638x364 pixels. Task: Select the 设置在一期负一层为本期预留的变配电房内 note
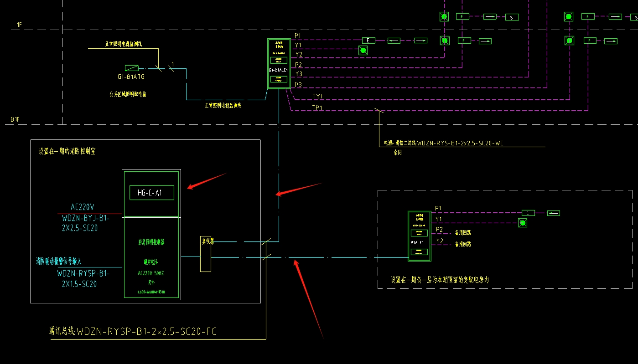click(x=440, y=280)
